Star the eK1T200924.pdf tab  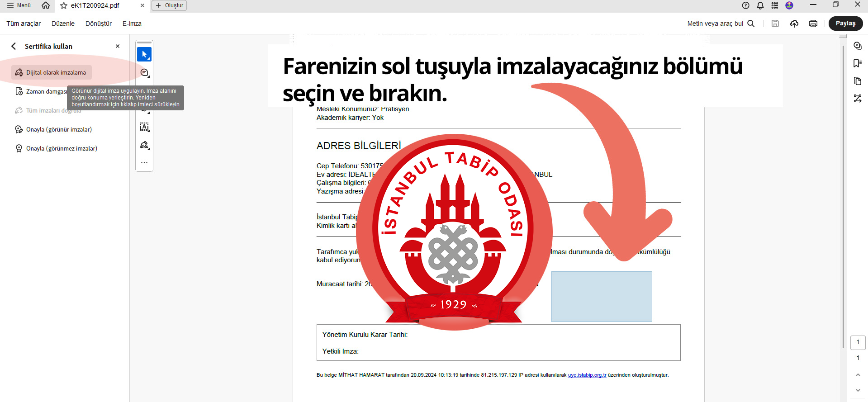pyautogui.click(x=64, y=5)
